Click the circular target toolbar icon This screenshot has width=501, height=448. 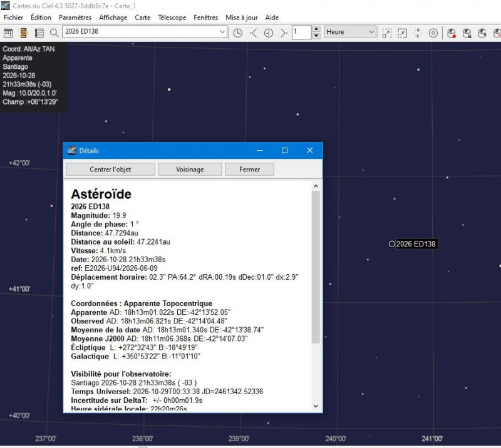coord(433,33)
